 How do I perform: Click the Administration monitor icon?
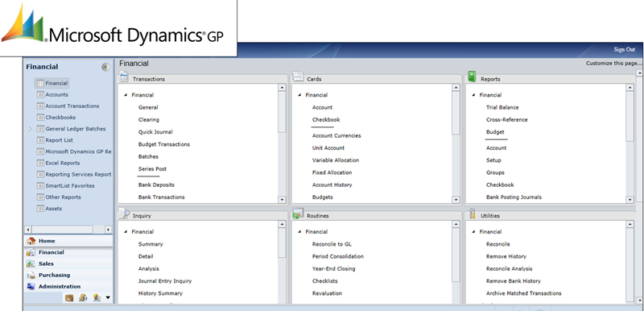pos(31,286)
